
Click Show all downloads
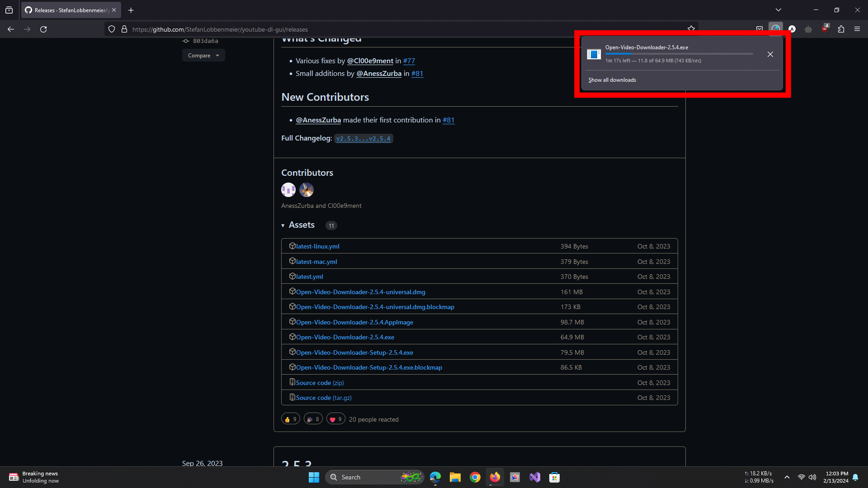click(x=612, y=80)
